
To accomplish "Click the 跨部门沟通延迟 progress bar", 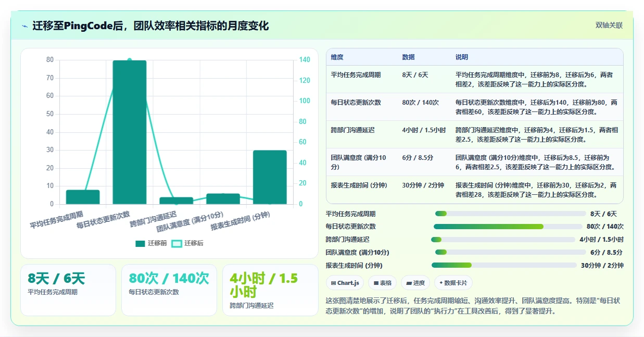I will [503, 240].
